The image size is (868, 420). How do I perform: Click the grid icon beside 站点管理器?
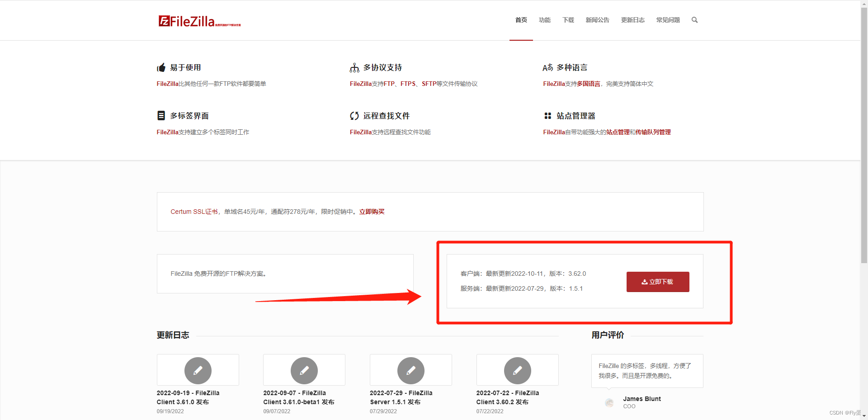547,116
